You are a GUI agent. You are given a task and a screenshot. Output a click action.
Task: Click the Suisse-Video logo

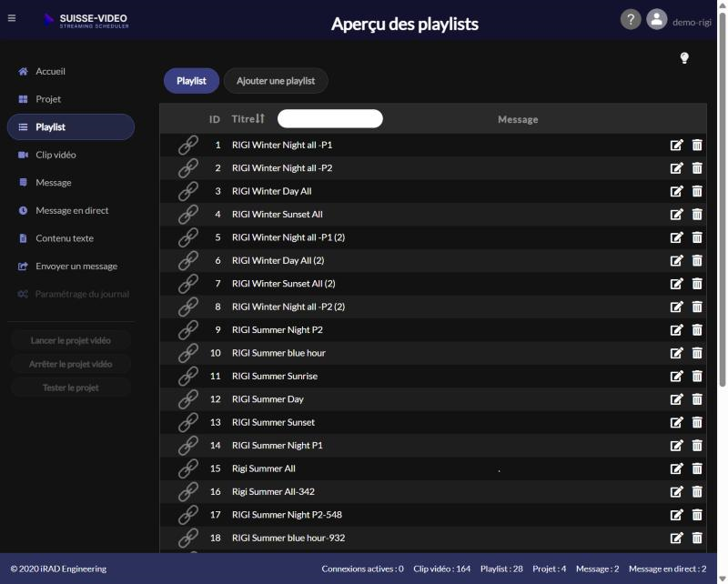click(86, 20)
